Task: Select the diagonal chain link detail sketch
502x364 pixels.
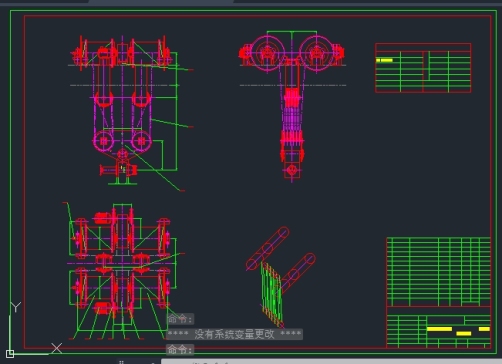Action: coord(281,277)
